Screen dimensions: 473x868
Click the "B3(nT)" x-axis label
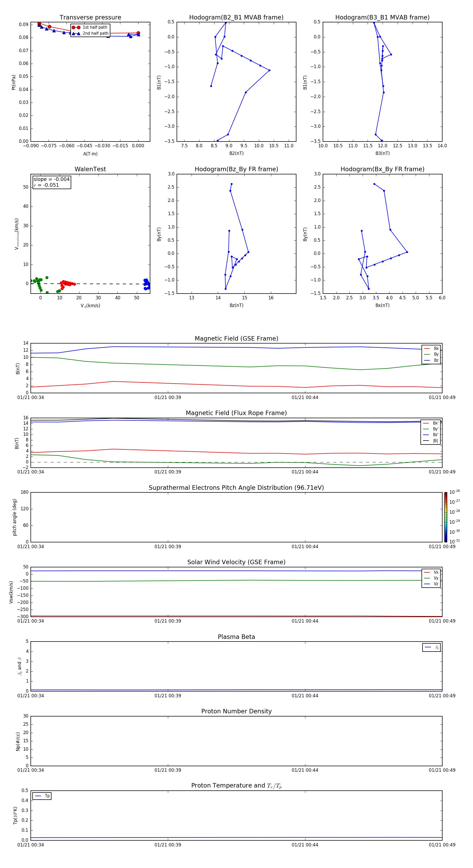pyautogui.click(x=382, y=153)
